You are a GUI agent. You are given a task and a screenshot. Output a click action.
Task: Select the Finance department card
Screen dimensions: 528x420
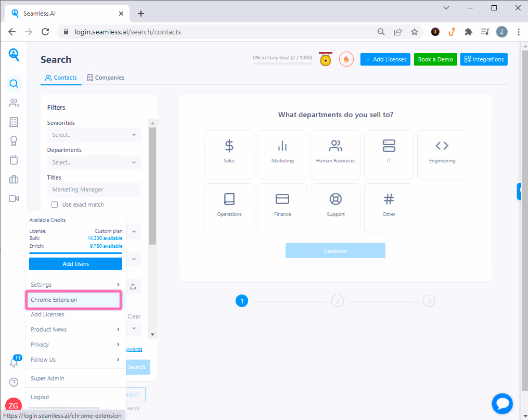(282, 208)
